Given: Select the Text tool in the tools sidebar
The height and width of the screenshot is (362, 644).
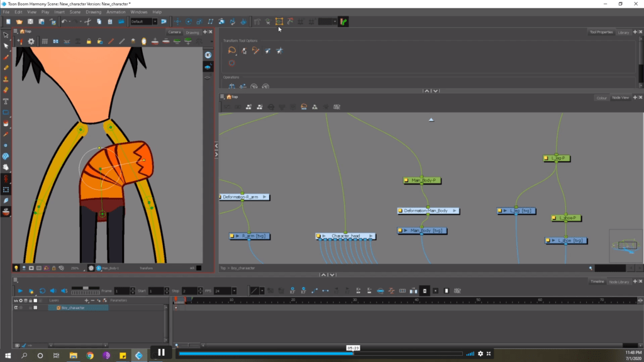Looking at the screenshot, I should click(x=6, y=101).
